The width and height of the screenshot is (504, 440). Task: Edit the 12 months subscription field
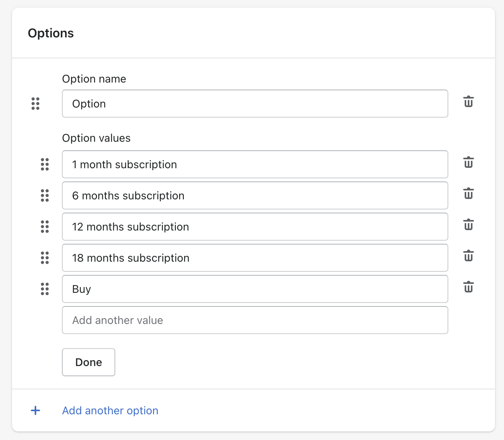pyautogui.click(x=255, y=227)
